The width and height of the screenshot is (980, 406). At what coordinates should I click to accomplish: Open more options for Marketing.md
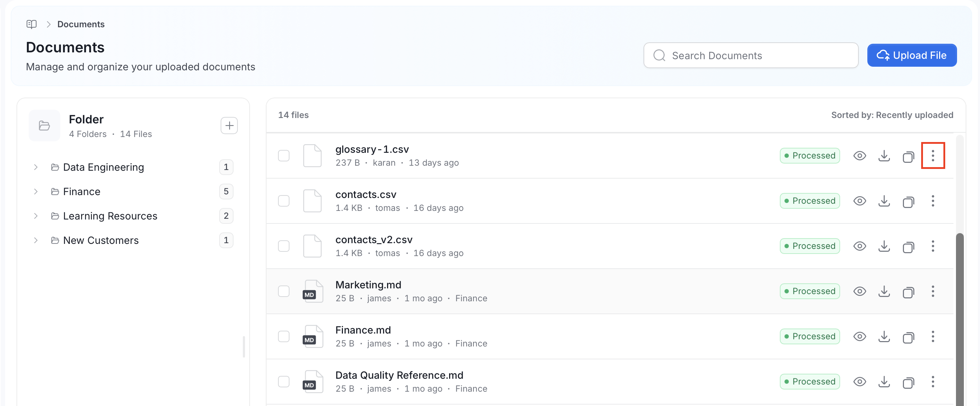[932, 292]
